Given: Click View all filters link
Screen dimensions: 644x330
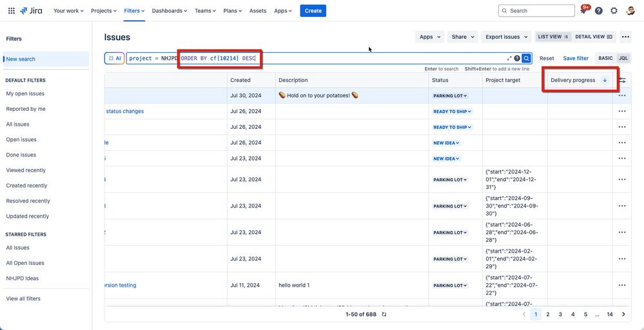Looking at the screenshot, I should [x=23, y=299].
